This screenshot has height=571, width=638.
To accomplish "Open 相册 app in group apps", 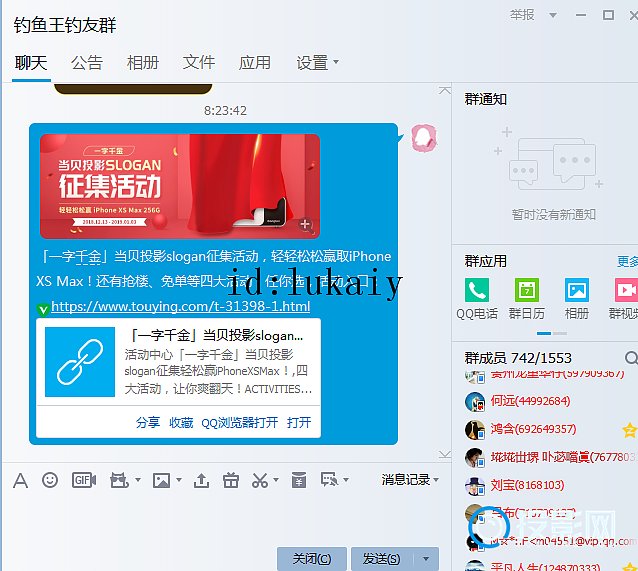I will point(577,290).
